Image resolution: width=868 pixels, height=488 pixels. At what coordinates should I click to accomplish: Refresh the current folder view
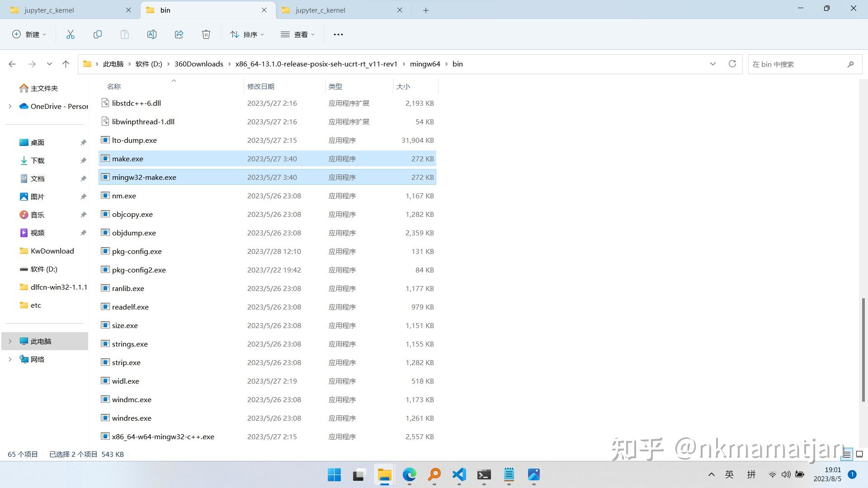[x=732, y=64]
